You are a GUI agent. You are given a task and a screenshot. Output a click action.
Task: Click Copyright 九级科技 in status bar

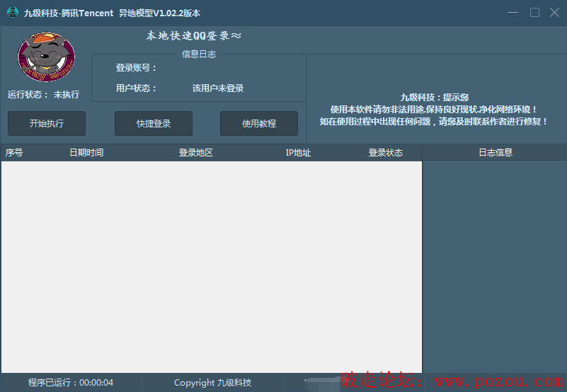click(x=212, y=382)
